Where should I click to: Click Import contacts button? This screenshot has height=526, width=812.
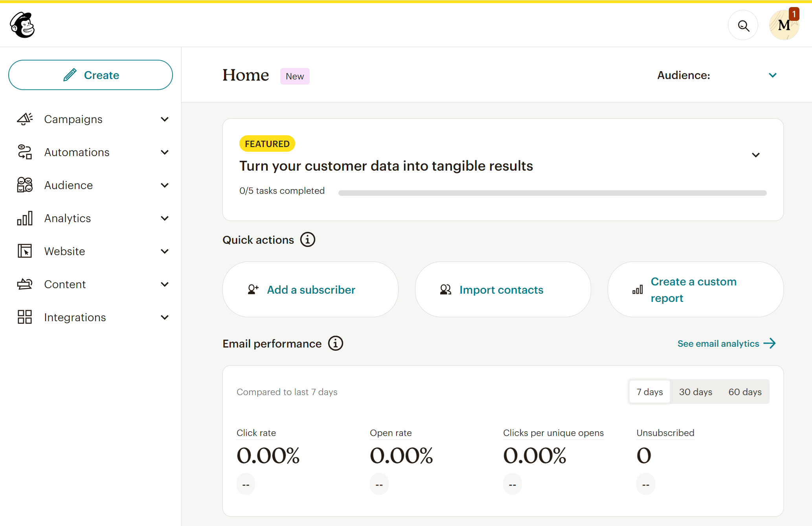click(x=502, y=290)
